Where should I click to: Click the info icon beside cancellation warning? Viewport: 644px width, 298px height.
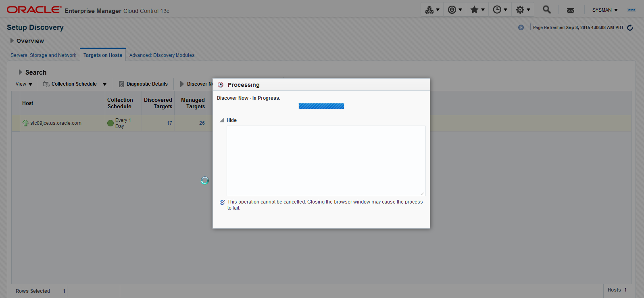coord(222,202)
